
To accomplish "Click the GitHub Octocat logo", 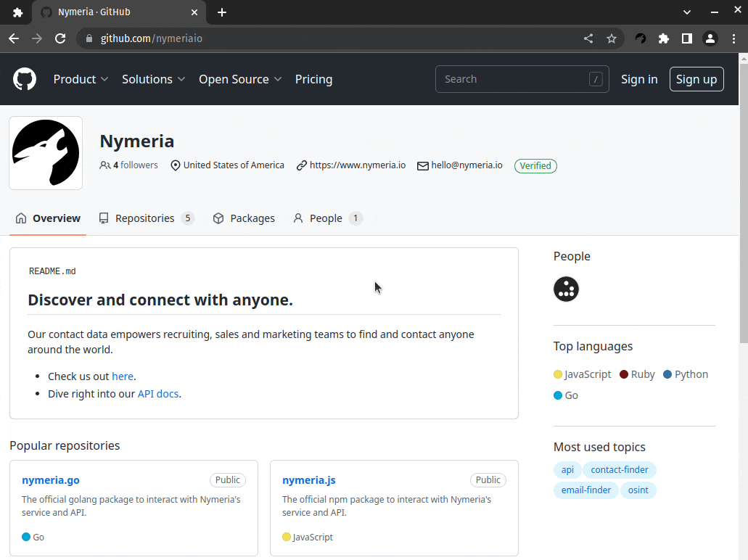I will (25, 79).
